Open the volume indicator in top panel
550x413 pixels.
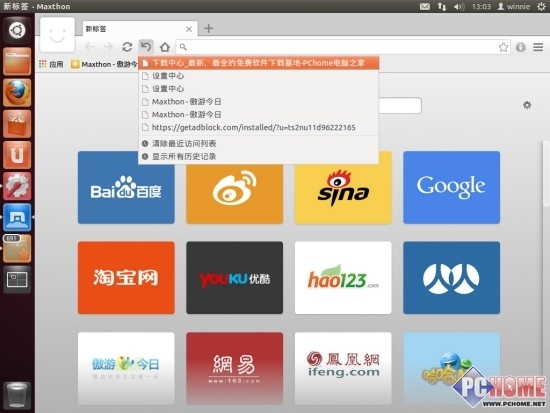point(459,6)
